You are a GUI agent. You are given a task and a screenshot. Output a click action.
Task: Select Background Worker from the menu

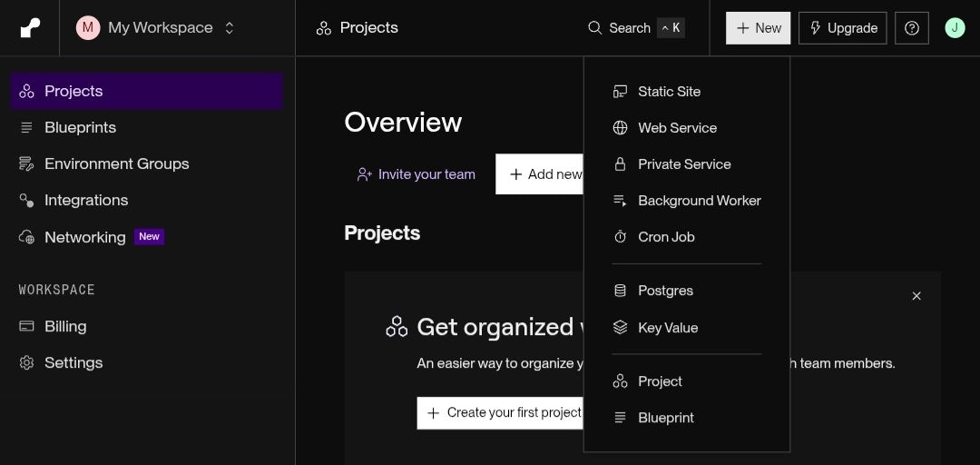[699, 201]
